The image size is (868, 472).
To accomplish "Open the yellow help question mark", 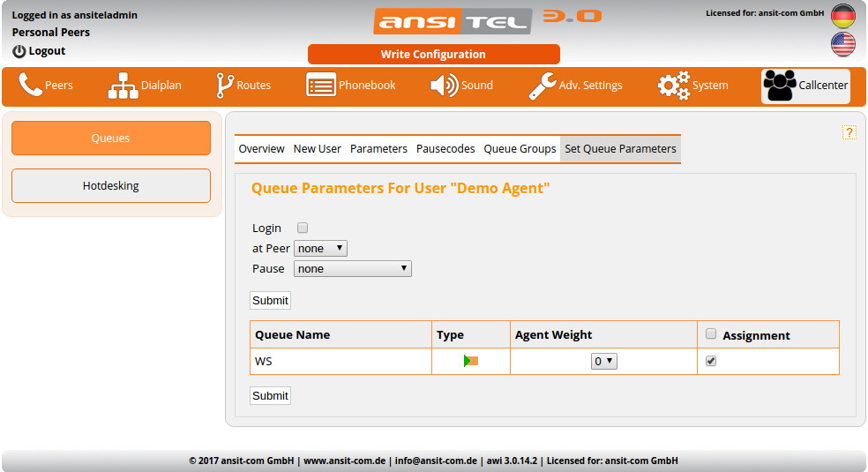I will (849, 132).
